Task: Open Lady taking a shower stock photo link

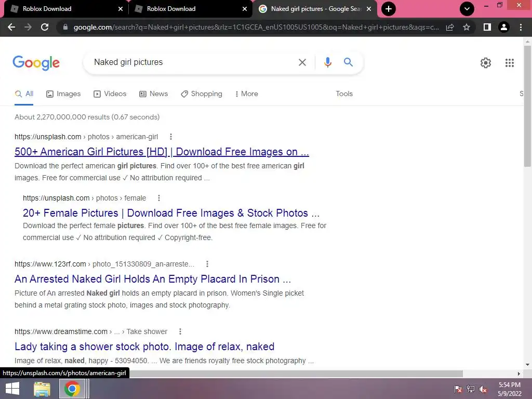Action: [144, 347]
